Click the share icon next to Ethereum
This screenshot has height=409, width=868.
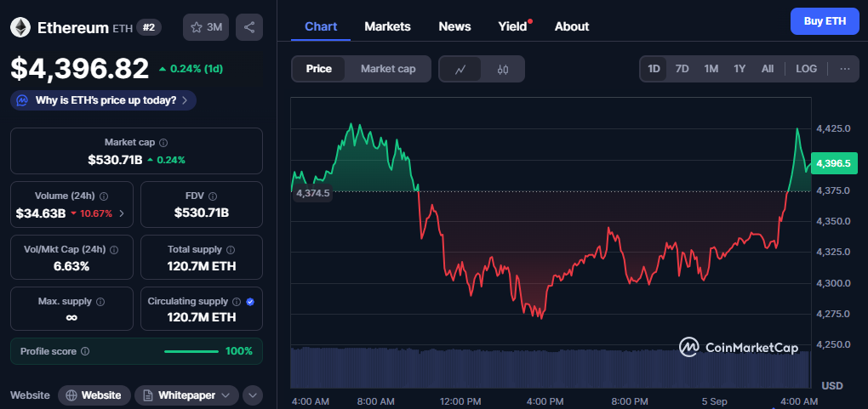tap(249, 27)
